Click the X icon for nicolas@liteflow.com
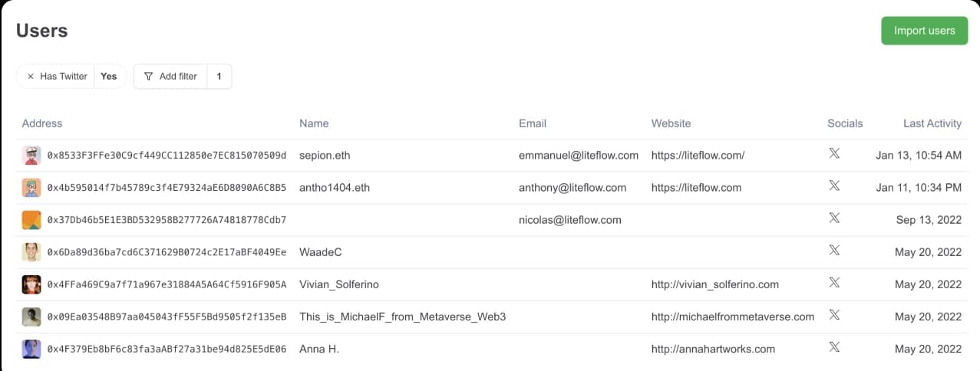 [x=834, y=218]
